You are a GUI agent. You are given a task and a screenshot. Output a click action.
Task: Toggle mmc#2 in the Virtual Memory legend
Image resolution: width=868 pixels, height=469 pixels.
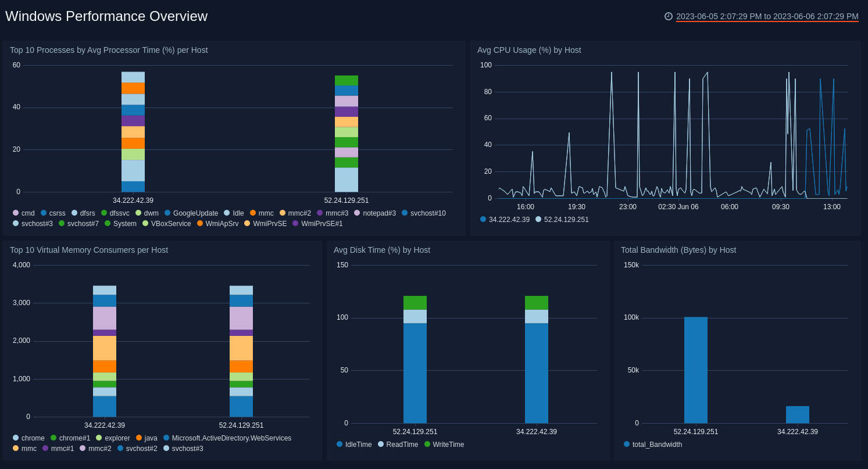[95, 449]
